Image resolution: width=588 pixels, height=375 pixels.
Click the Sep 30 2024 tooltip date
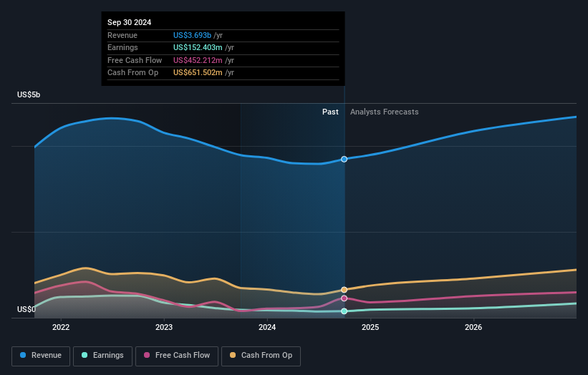coord(130,22)
